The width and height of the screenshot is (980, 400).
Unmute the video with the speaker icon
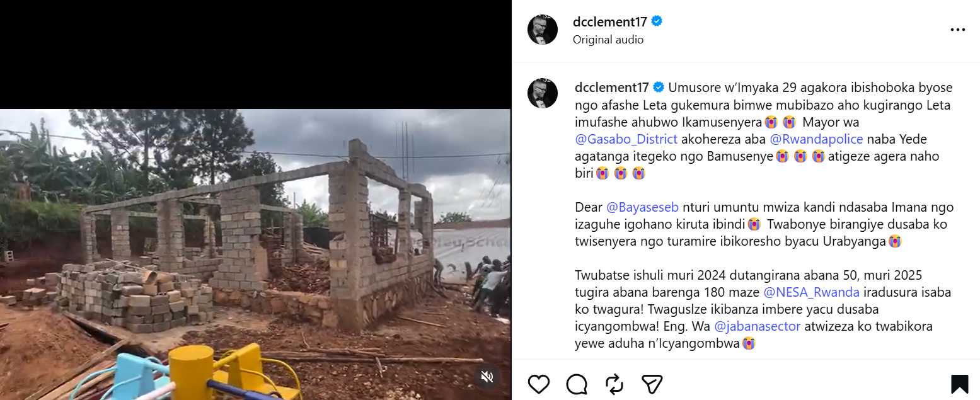tap(487, 377)
